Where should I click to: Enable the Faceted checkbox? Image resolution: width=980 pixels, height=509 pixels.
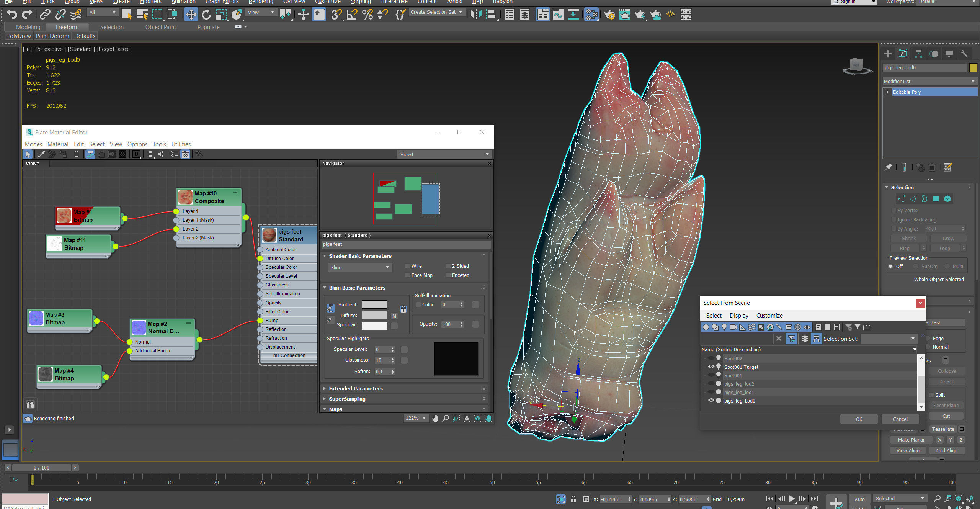point(448,275)
